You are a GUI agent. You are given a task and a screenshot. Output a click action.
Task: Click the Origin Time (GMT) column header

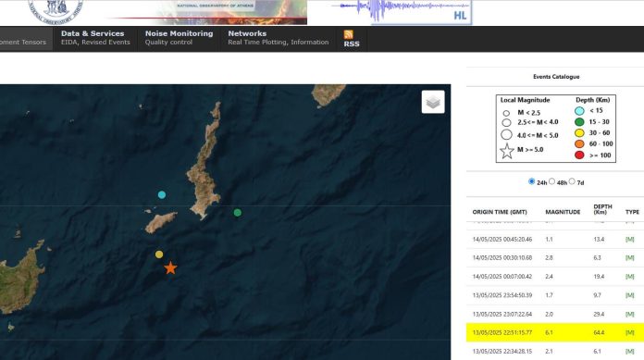(x=500, y=212)
